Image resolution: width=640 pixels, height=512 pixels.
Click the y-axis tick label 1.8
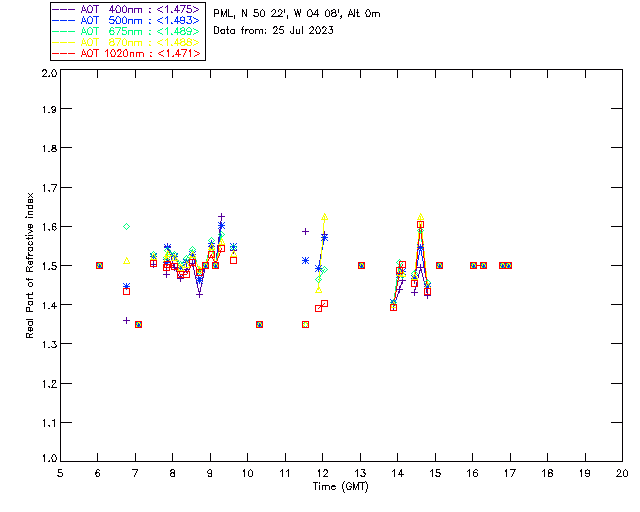[49, 148]
